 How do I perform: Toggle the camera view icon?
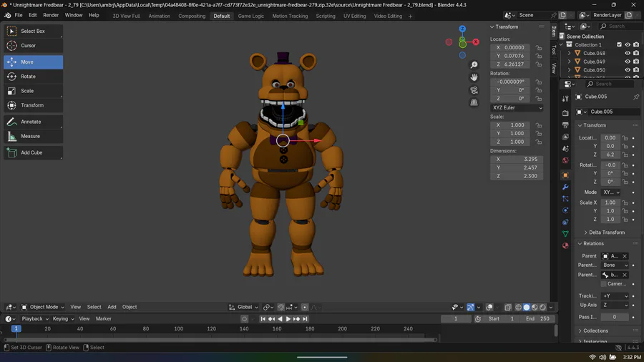pyautogui.click(x=474, y=90)
